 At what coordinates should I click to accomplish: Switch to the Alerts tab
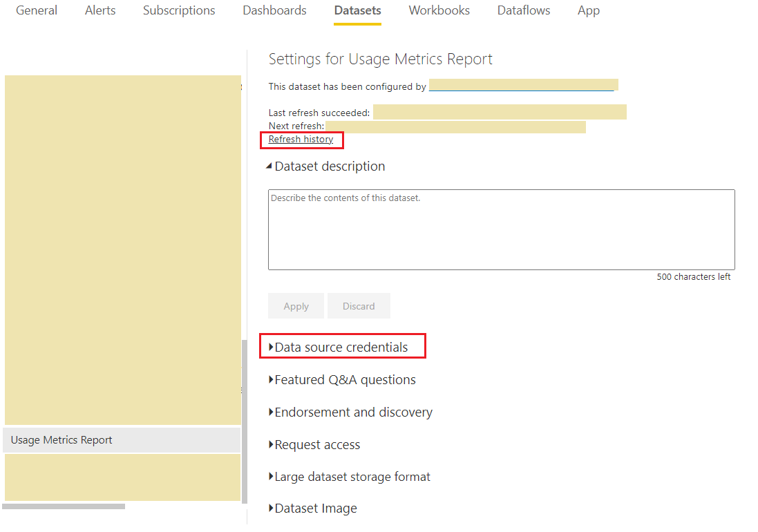(100, 10)
